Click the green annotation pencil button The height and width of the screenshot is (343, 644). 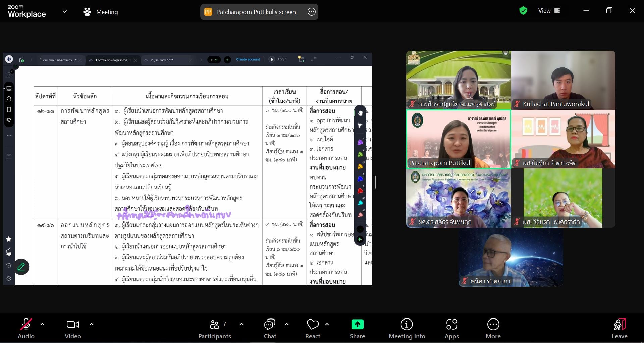click(21, 267)
